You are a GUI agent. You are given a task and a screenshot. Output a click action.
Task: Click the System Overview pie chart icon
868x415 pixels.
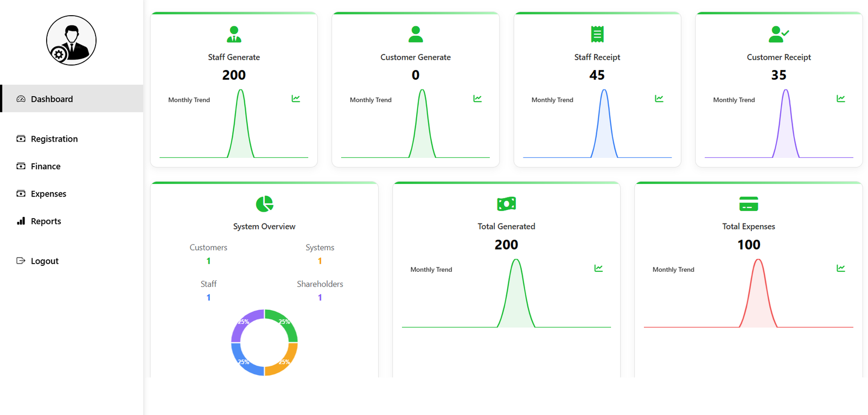coord(264,204)
